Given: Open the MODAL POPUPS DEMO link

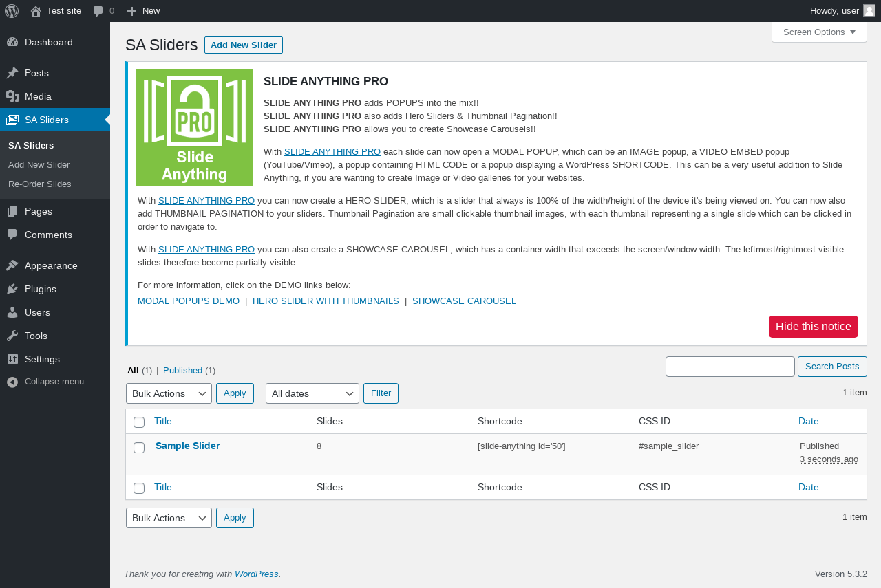Looking at the screenshot, I should [189, 301].
